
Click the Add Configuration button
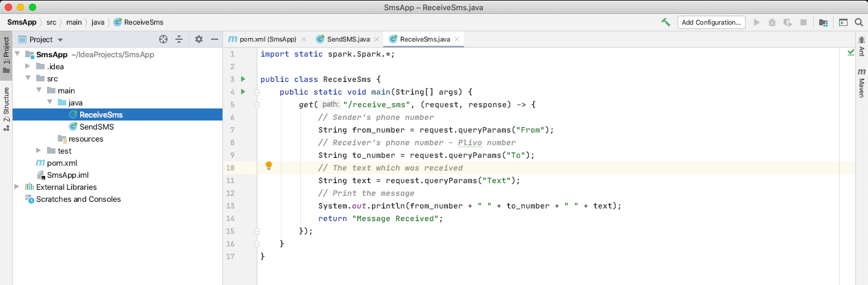[x=711, y=22]
